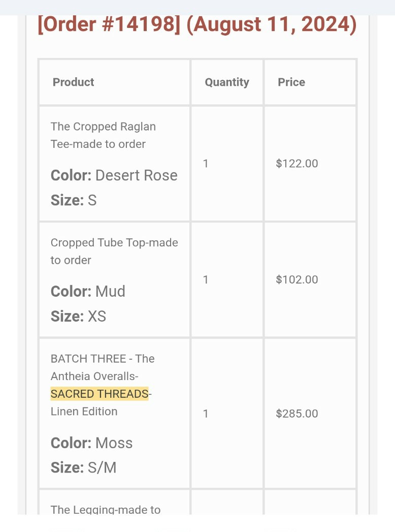This screenshot has width=395, height=532.
Task: Open the Order #14198 heading link
Action: point(109,24)
